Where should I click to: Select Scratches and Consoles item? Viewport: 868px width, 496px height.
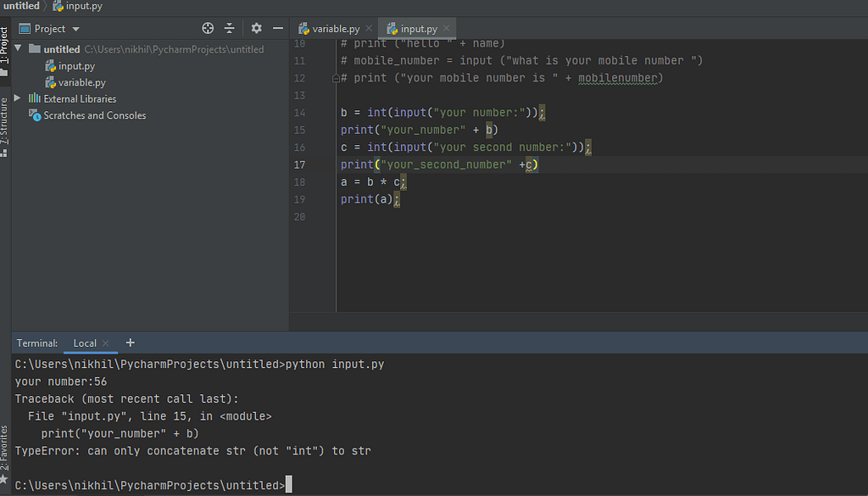[x=87, y=115]
